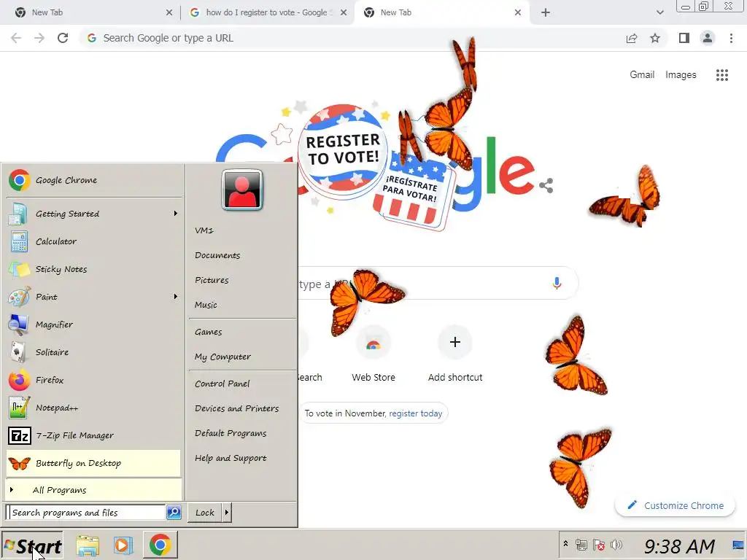The height and width of the screenshot is (560, 747).
Task: Open Documents from Start menu
Action: 217,255
